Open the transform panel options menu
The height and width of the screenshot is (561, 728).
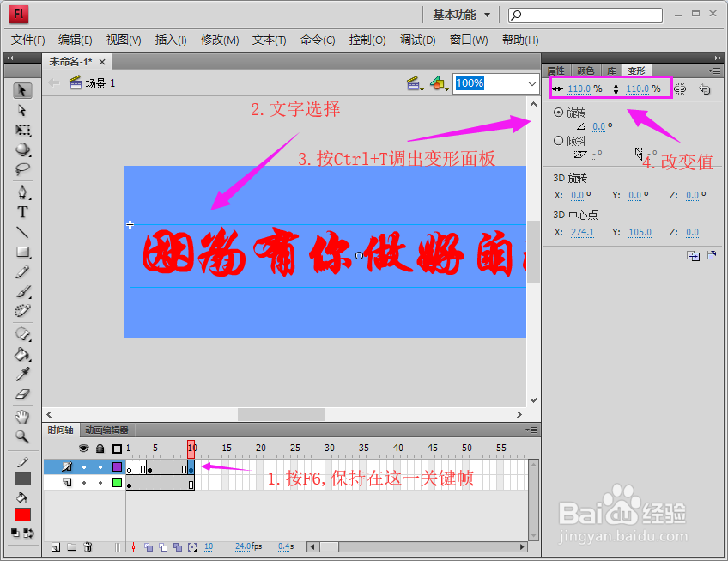(714, 70)
